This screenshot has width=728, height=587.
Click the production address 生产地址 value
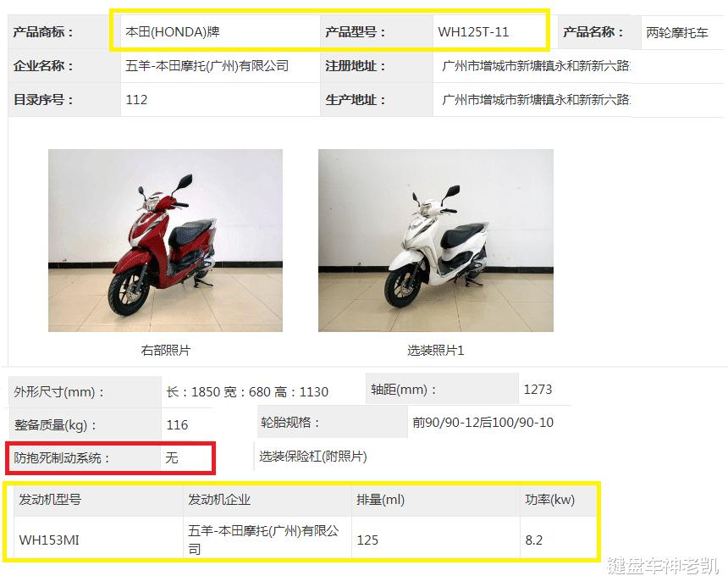click(x=536, y=99)
